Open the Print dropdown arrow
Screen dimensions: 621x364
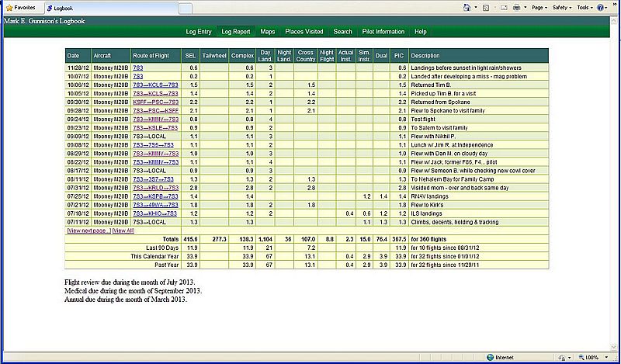pos(526,8)
